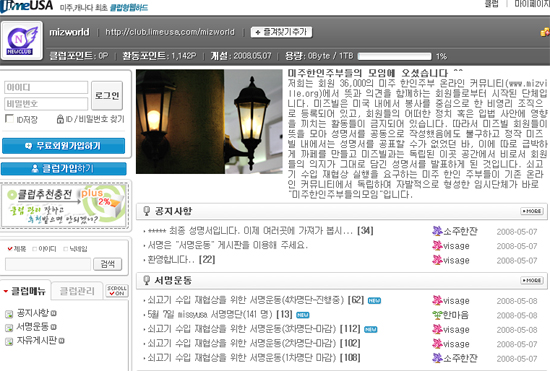This screenshot has height=371, width=550.
Task: Click the 무료회원가입하기 button
Action: coord(63,146)
